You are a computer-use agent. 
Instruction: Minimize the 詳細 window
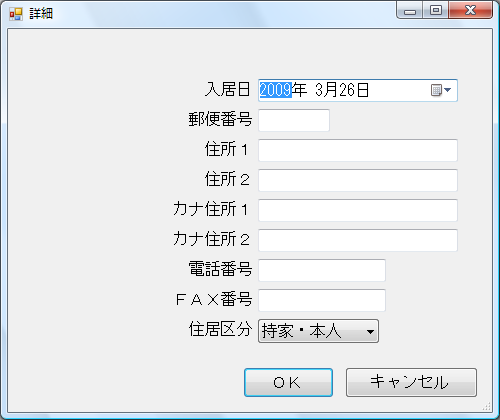click(x=410, y=11)
